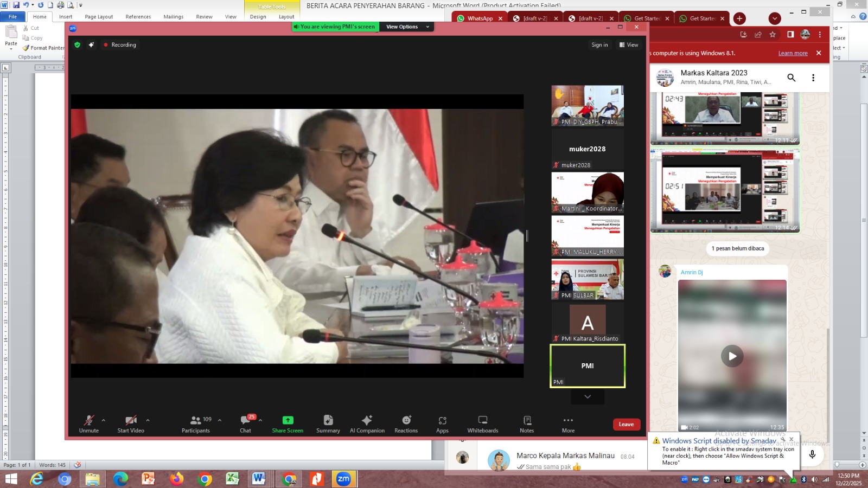The image size is (868, 488).
Task: Open the AI Companion panel
Action: (x=367, y=423)
